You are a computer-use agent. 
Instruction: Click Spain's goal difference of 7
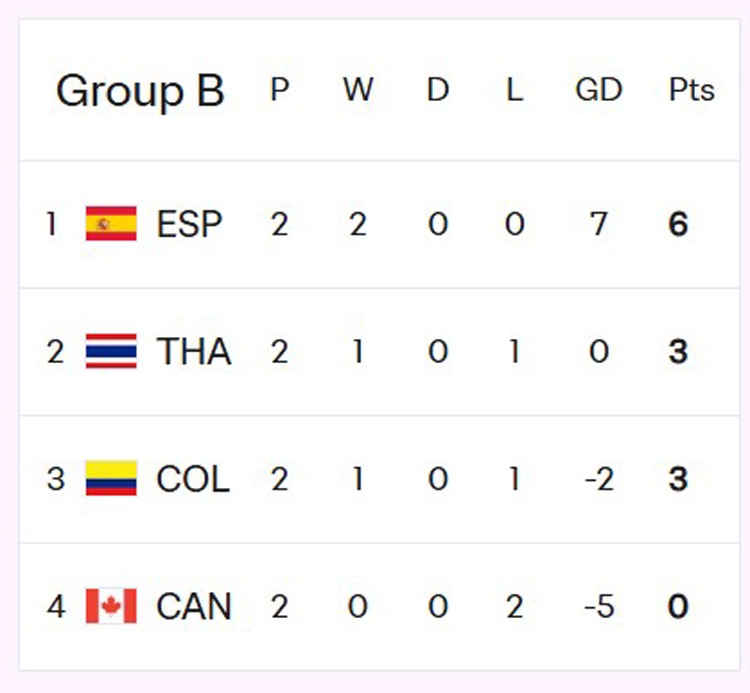point(598,224)
